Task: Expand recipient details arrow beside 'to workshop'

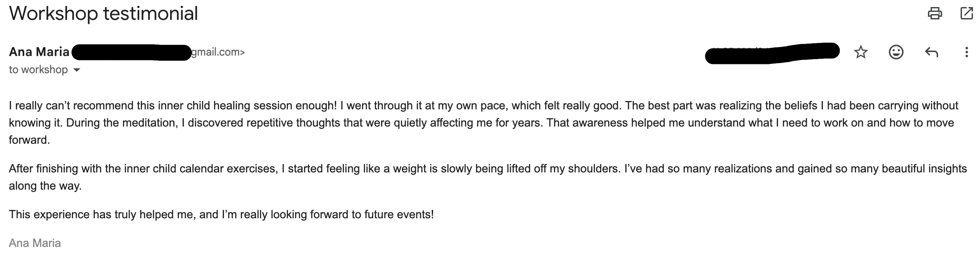Action: [x=77, y=70]
